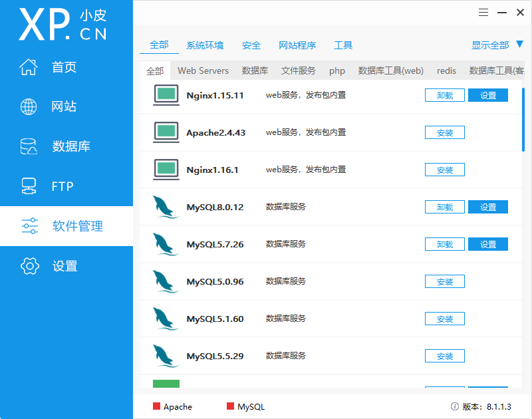Click MySQL5.5.29 数据库服务 description
The width and height of the screenshot is (532, 419).
(286, 356)
